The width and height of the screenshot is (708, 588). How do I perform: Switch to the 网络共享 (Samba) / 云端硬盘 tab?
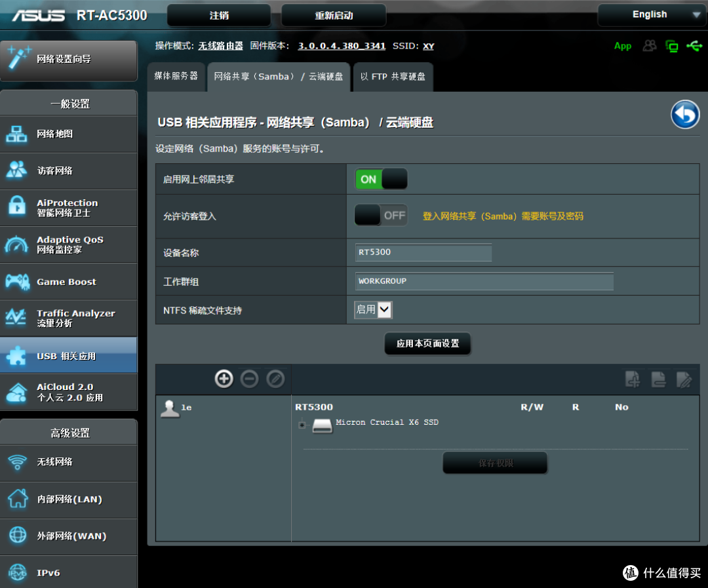[279, 76]
